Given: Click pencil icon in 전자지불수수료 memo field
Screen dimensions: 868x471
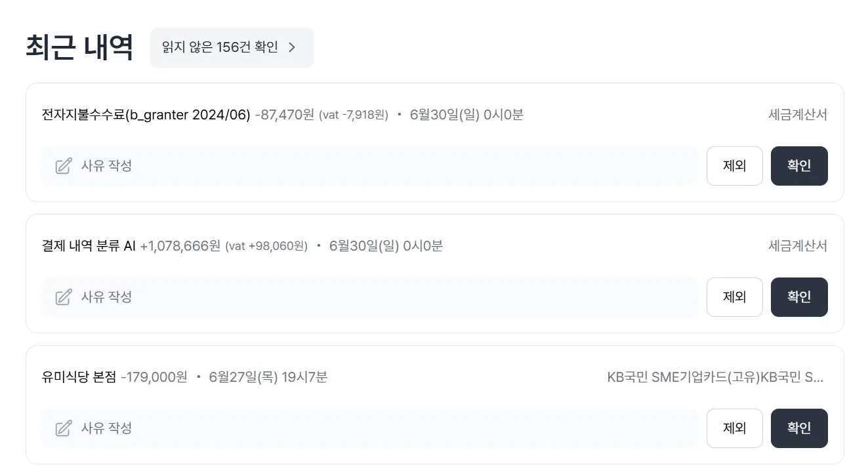Looking at the screenshot, I should (64, 166).
